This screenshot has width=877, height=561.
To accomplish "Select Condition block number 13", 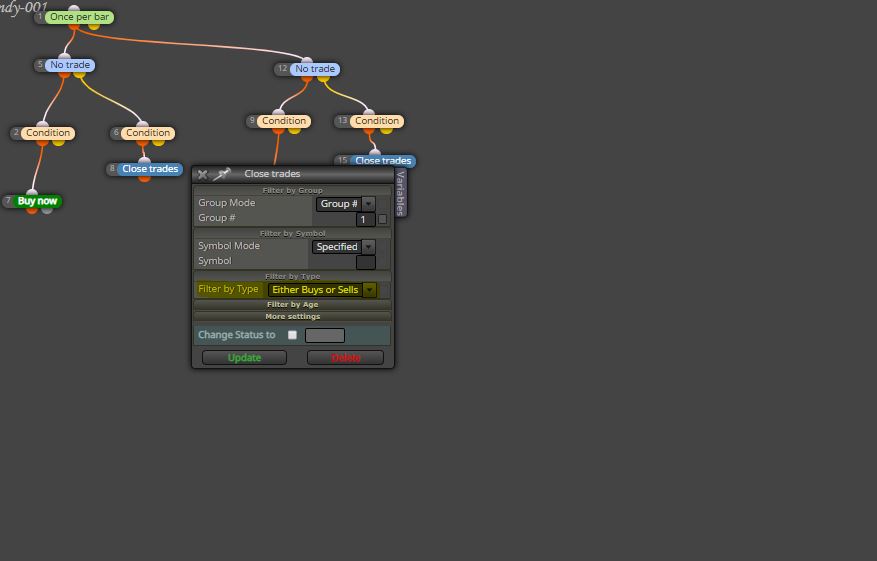I will tap(377, 121).
